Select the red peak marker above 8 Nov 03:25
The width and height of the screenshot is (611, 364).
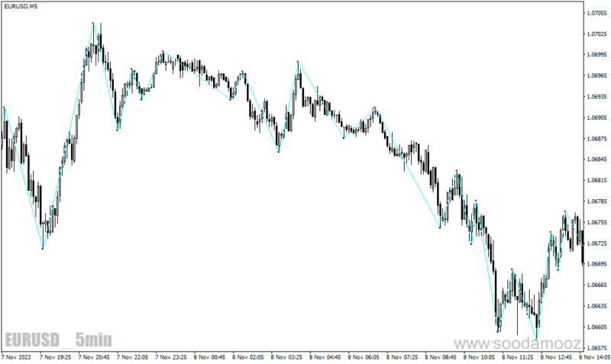pos(298,62)
